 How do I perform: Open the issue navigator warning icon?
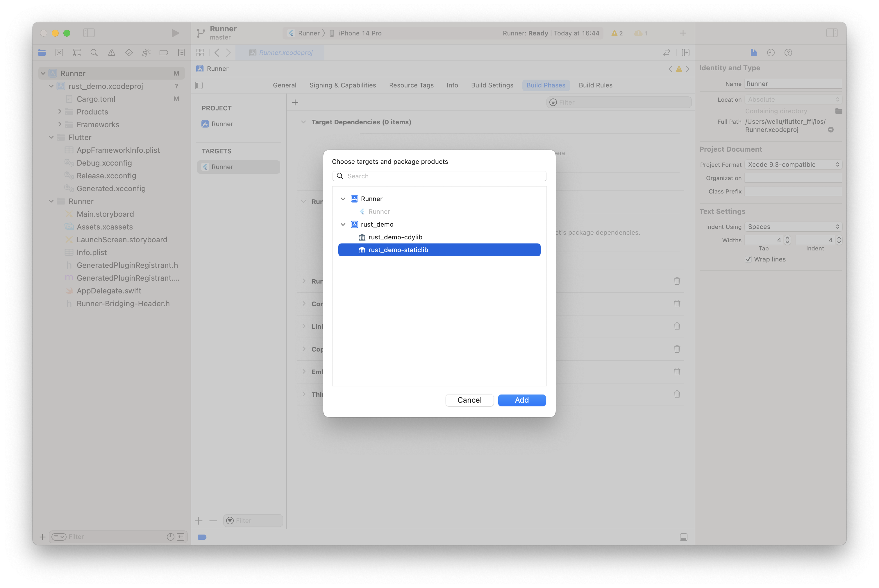pos(111,53)
